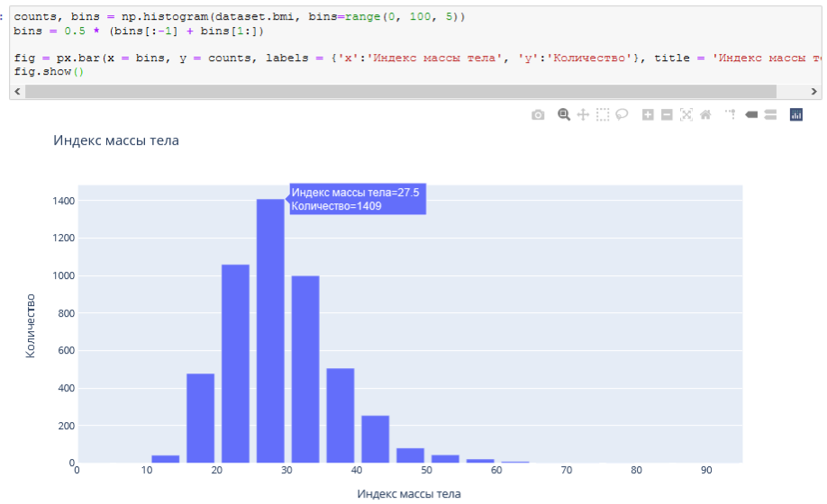
Task: Click the Zoom out minus icon
Action: pos(667,115)
